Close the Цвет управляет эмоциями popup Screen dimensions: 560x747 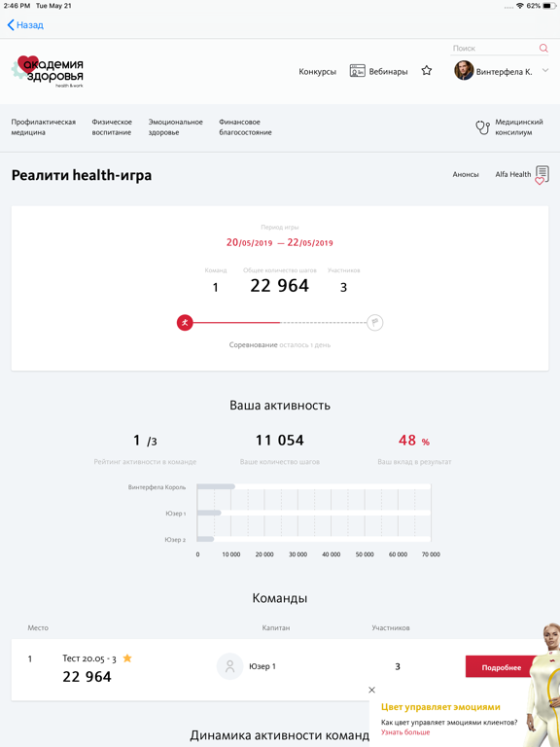[x=372, y=690]
